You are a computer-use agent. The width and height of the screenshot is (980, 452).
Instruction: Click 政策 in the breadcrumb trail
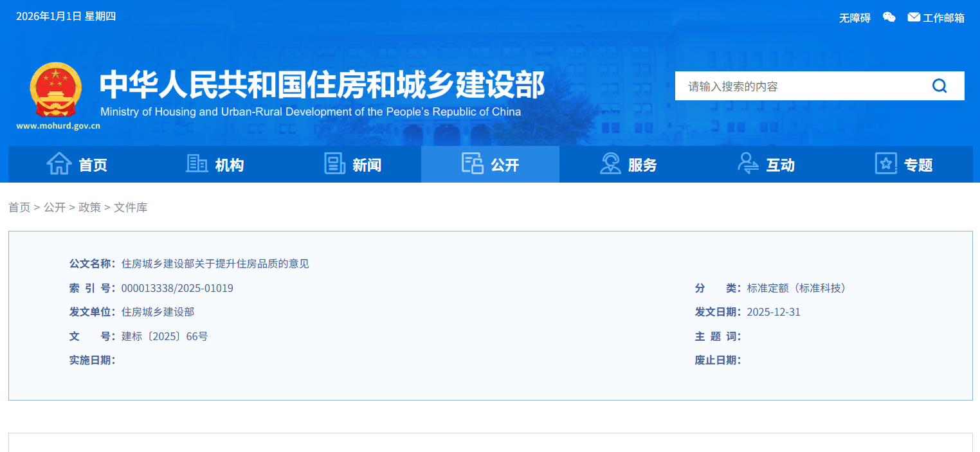pos(89,207)
